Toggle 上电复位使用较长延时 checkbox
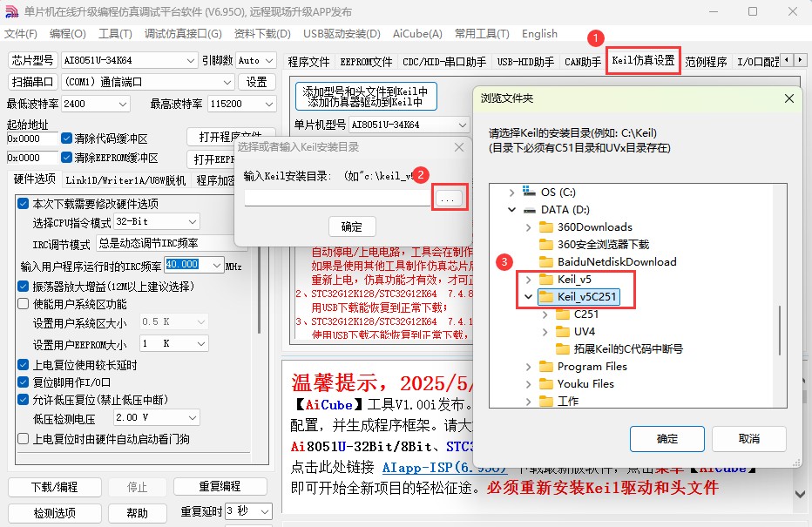This screenshot has height=527, width=812. coord(24,365)
